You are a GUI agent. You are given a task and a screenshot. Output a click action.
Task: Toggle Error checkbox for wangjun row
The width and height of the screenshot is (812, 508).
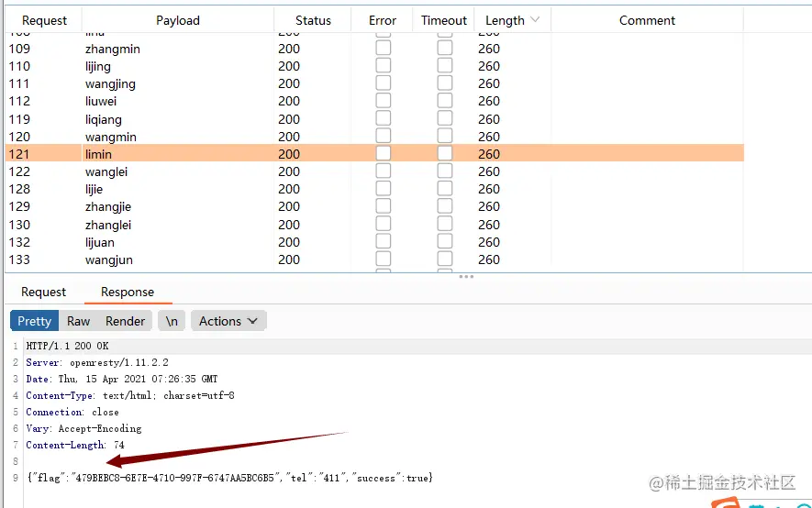(x=384, y=260)
